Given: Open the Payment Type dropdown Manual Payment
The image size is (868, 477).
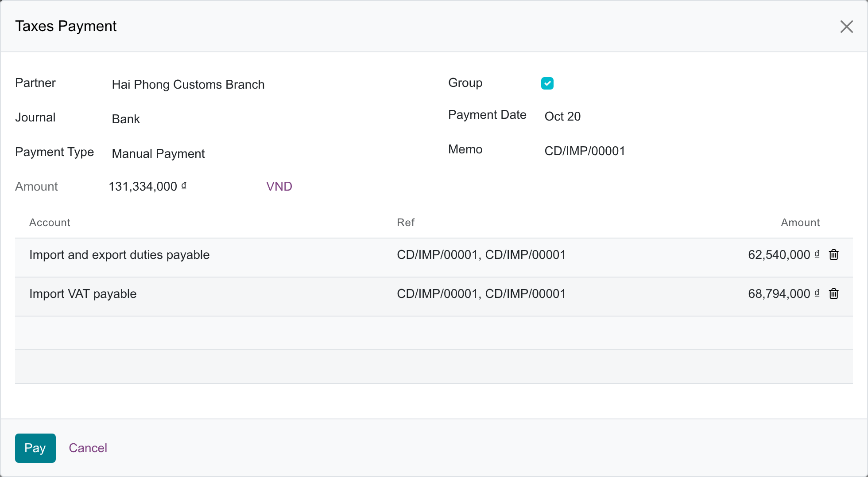Looking at the screenshot, I should (158, 153).
